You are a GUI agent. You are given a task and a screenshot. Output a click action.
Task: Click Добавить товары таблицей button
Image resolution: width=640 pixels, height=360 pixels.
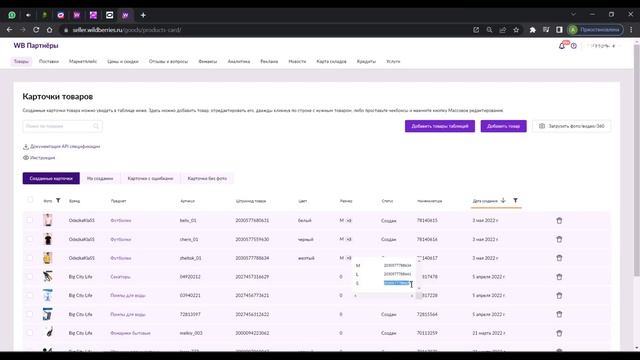click(x=440, y=126)
